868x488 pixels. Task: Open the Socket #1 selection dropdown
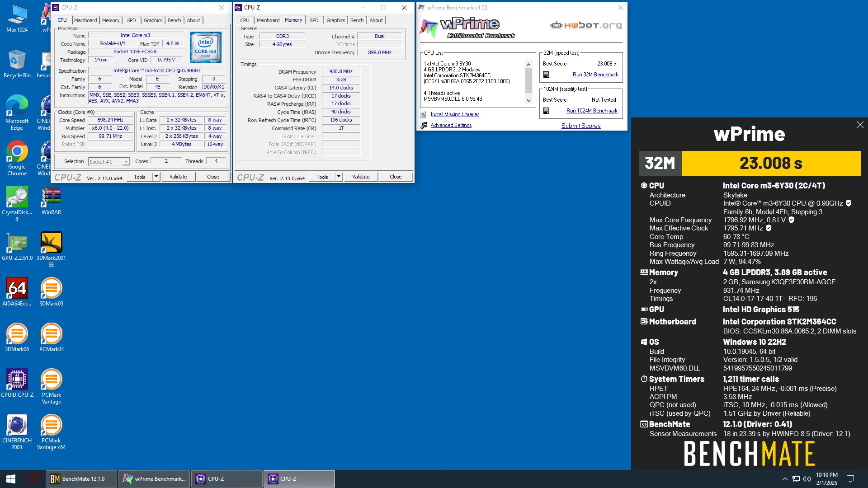click(109, 161)
